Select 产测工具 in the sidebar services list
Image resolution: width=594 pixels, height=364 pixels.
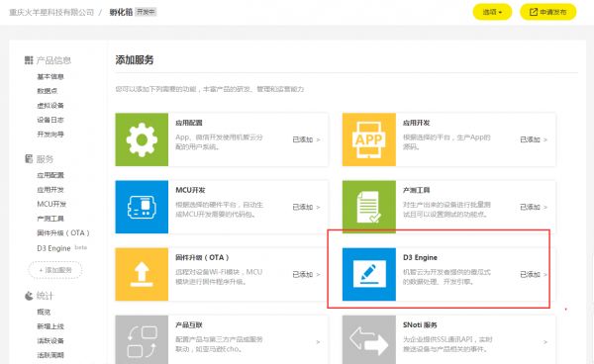point(50,219)
